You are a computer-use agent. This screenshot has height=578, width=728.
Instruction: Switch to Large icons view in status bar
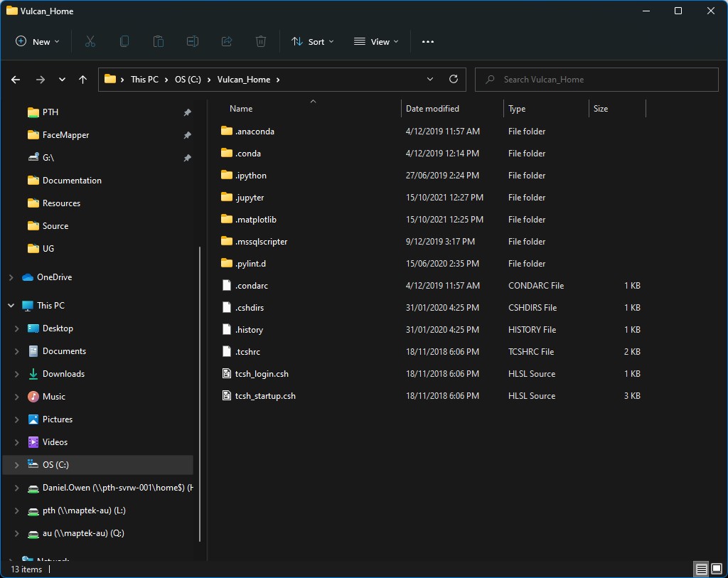(x=716, y=569)
